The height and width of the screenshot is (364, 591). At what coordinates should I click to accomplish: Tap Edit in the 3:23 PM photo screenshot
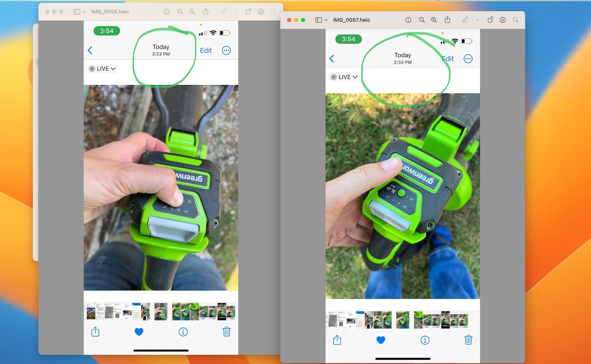click(206, 51)
